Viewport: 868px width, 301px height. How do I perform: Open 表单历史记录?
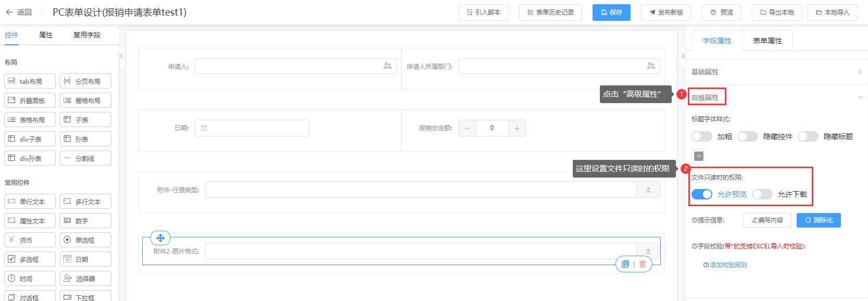coord(550,12)
